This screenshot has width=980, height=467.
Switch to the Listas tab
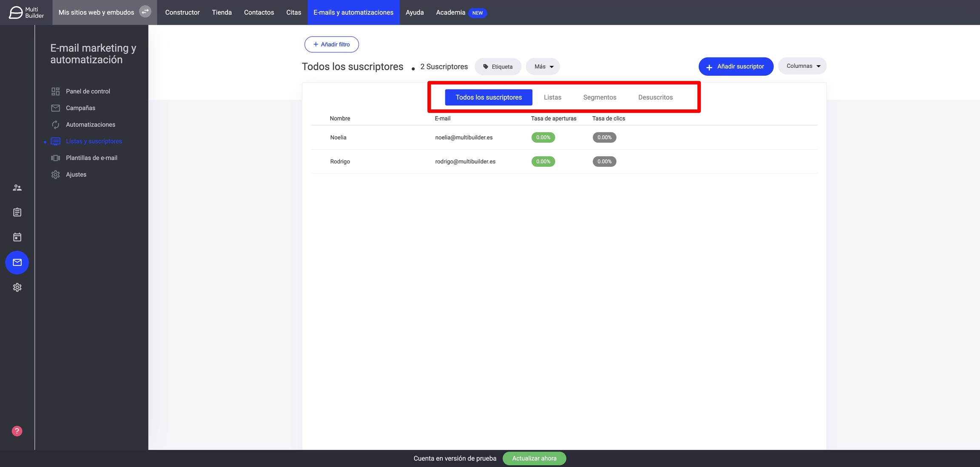(552, 97)
